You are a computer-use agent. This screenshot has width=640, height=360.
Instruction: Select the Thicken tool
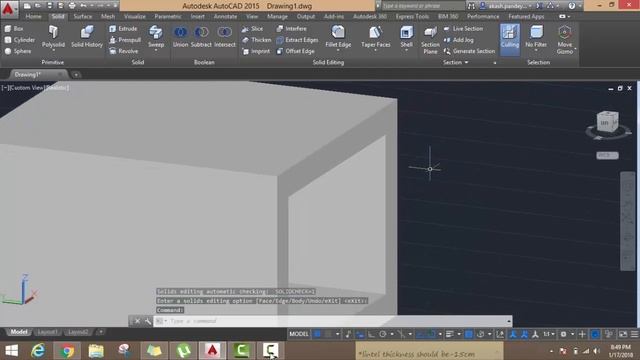point(256,40)
